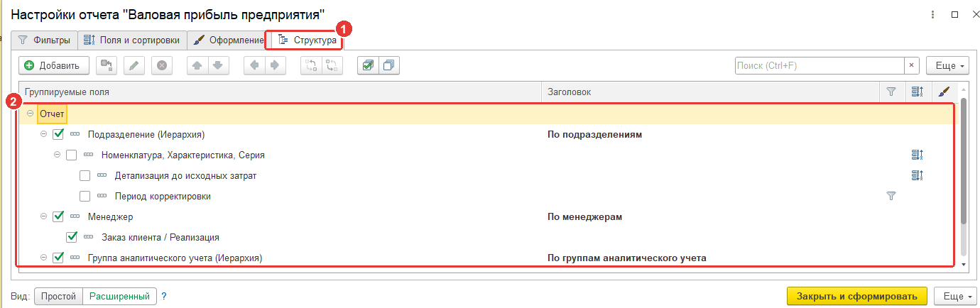Toggle Подразделение (Иерархия) checkbox
This screenshot has height=308, width=980.
pyautogui.click(x=58, y=134)
